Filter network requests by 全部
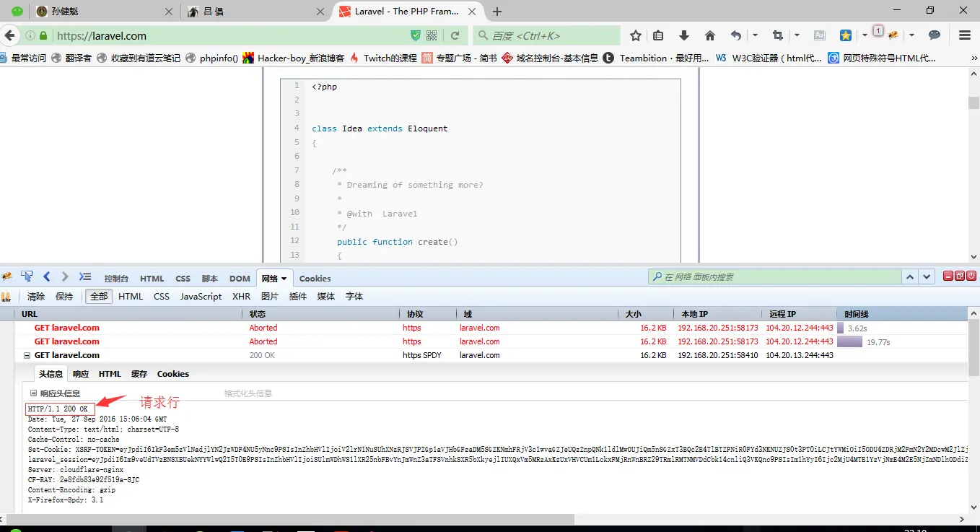 (99, 297)
